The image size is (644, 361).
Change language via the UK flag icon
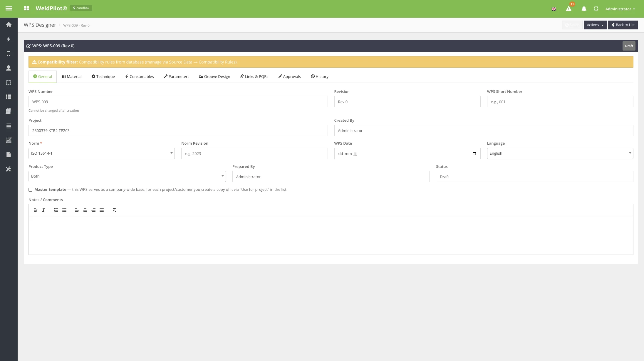[x=554, y=9]
